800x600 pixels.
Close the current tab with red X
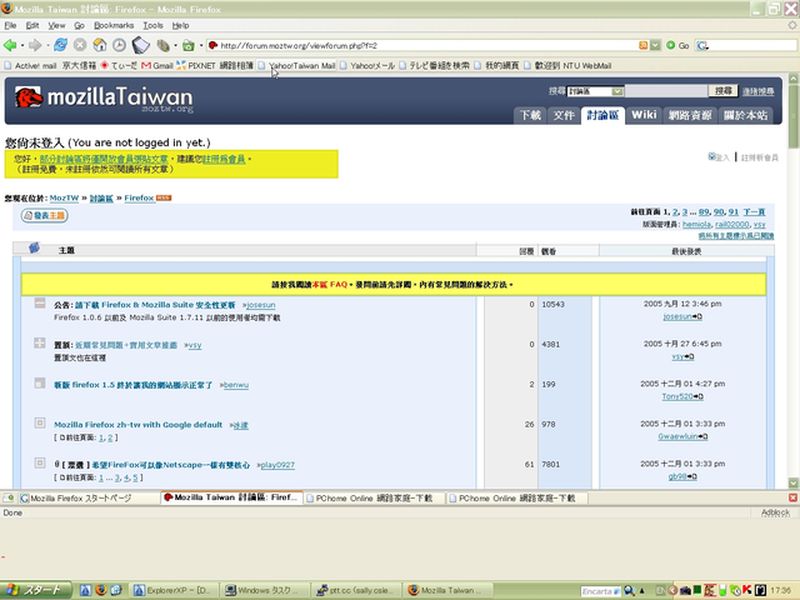(x=793, y=497)
